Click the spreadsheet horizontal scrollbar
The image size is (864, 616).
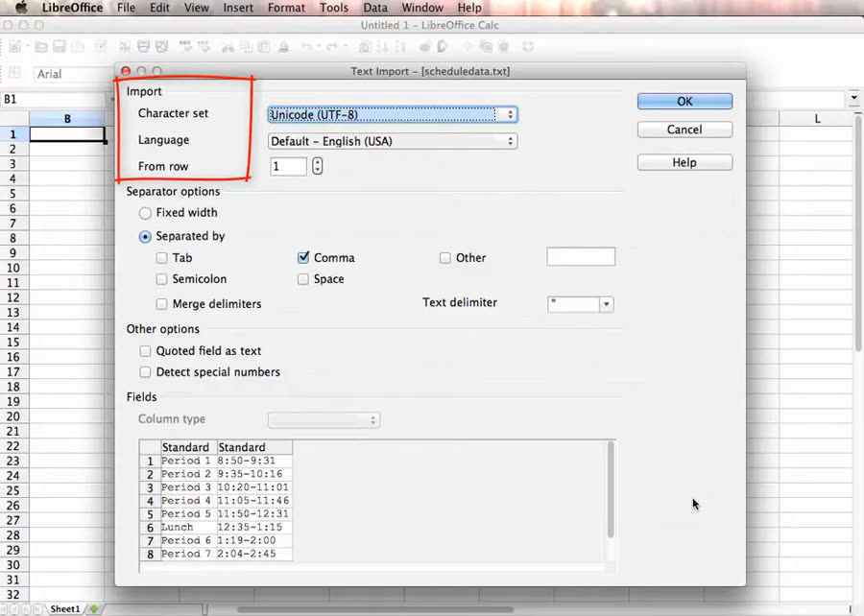pos(374,609)
